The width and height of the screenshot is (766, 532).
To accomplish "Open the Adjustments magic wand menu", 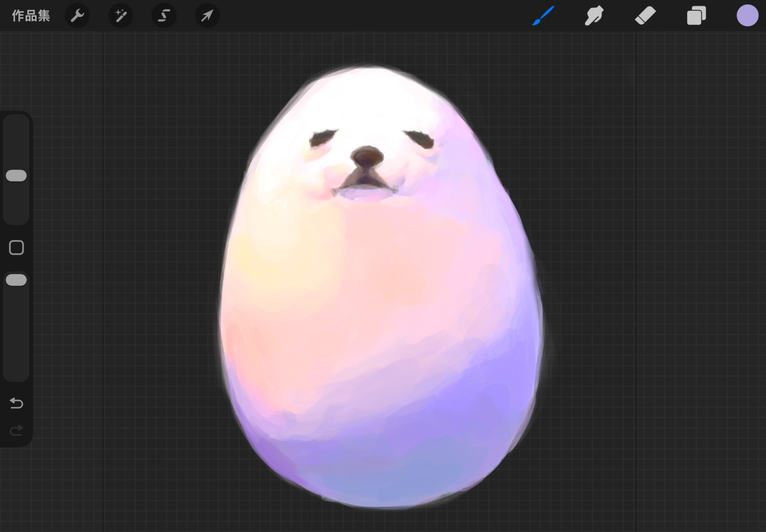I will pyautogui.click(x=120, y=16).
